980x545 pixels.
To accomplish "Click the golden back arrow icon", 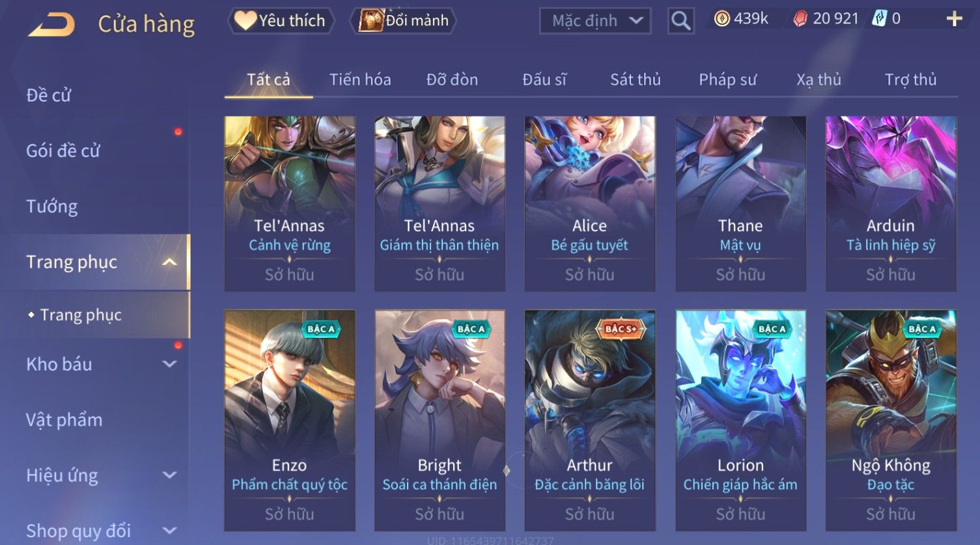I will tap(51, 24).
